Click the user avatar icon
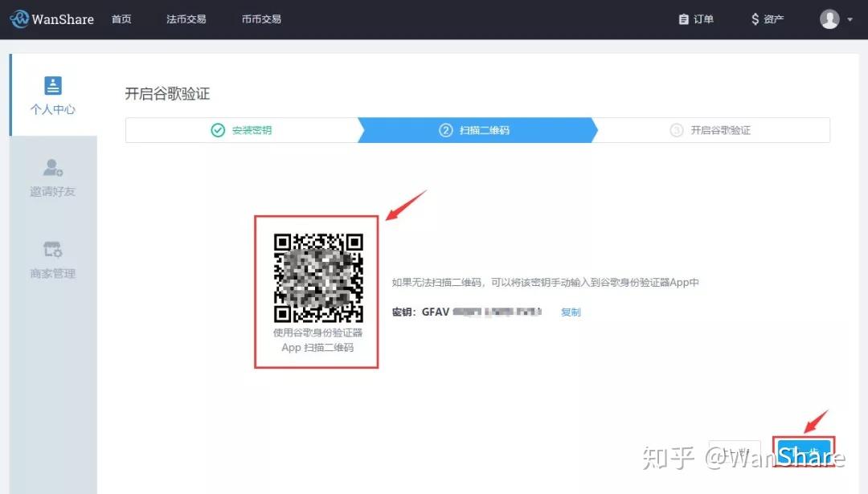The image size is (868, 494). click(x=829, y=19)
